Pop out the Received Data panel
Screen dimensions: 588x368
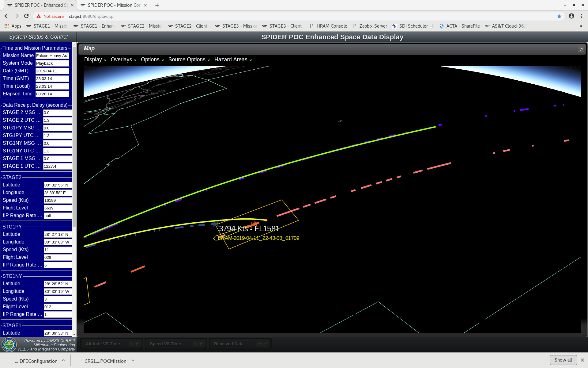click(x=259, y=344)
